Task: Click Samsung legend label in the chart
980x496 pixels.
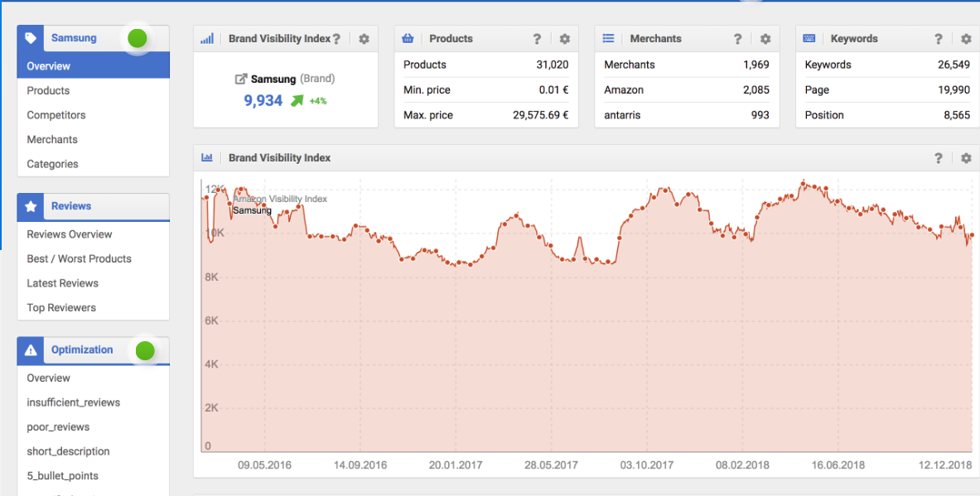Action: tap(252, 210)
